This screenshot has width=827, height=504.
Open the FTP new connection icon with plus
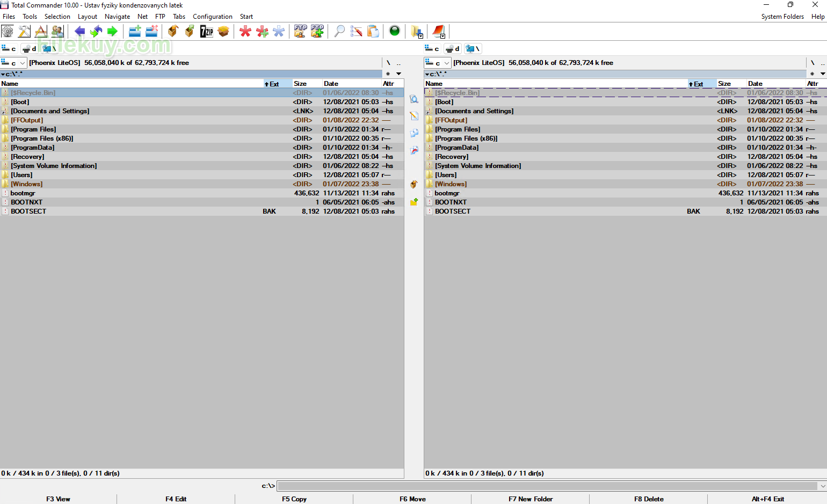[x=317, y=31]
